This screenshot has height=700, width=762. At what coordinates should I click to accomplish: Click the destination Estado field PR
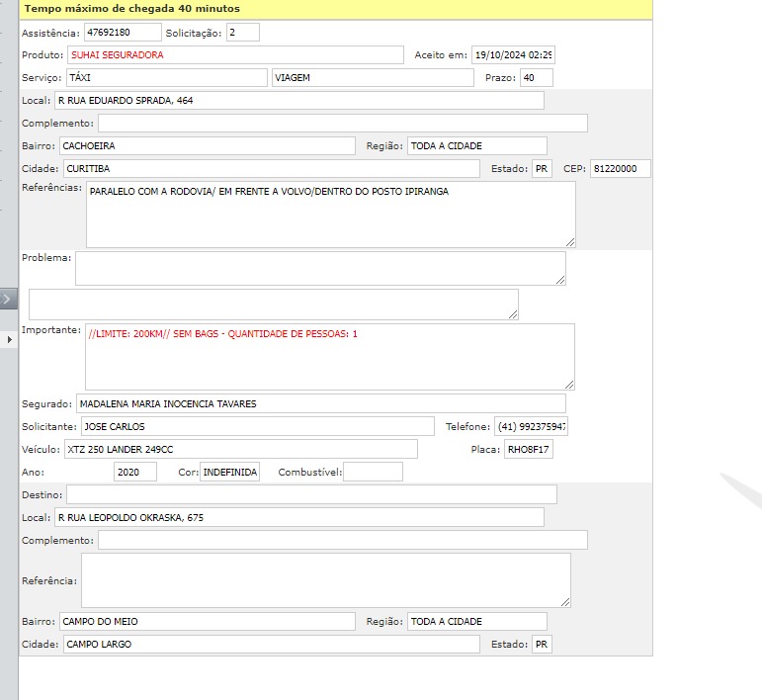point(542,645)
